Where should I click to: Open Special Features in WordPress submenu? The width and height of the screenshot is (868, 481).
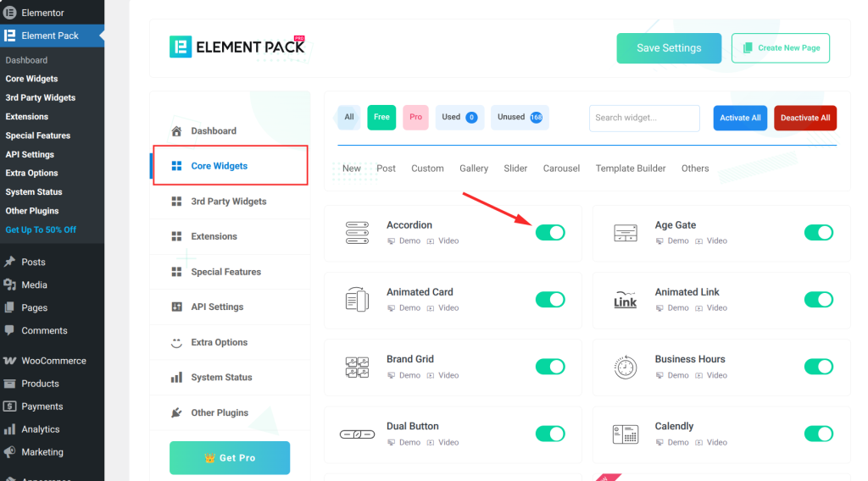coord(37,135)
